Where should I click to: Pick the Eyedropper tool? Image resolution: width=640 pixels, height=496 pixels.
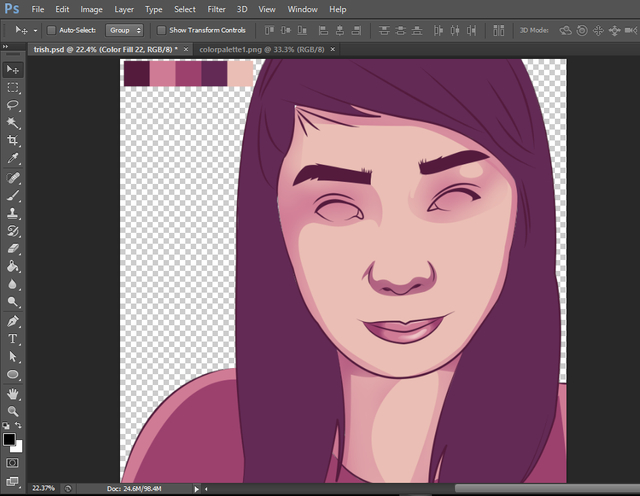(13, 159)
